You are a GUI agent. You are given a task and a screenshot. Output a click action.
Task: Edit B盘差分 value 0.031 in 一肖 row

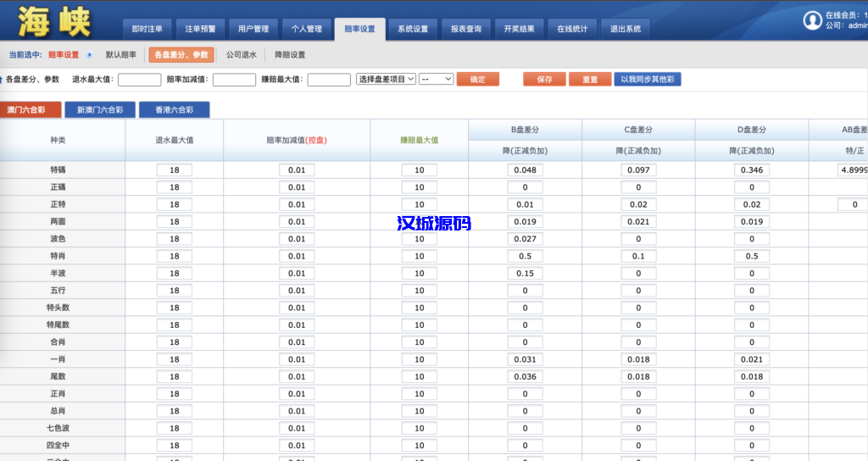[x=525, y=359]
